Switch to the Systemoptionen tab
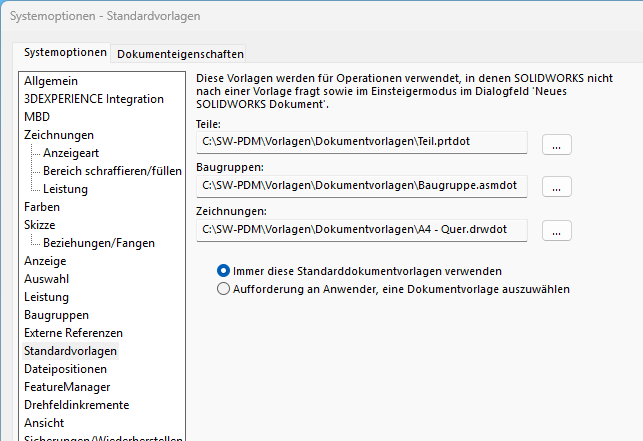The image size is (643, 441). [x=65, y=53]
